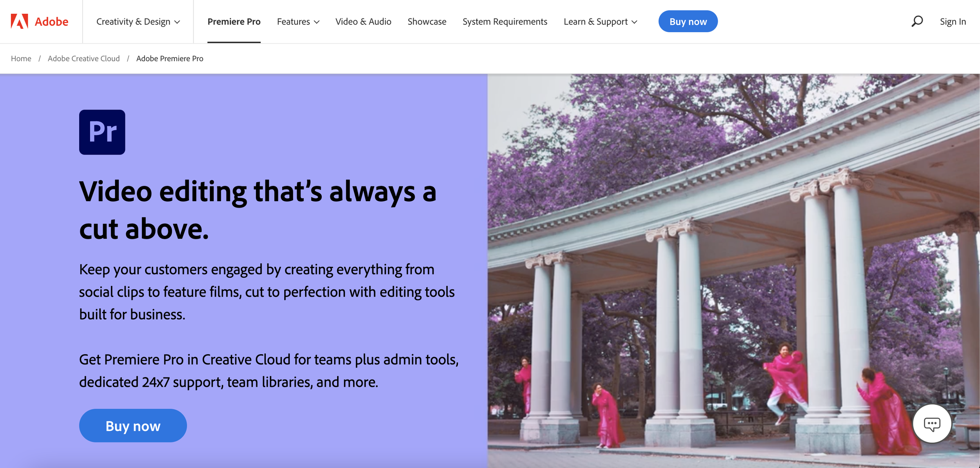The image size is (980, 468).
Task: Open the search magnifier icon
Action: [917, 21]
